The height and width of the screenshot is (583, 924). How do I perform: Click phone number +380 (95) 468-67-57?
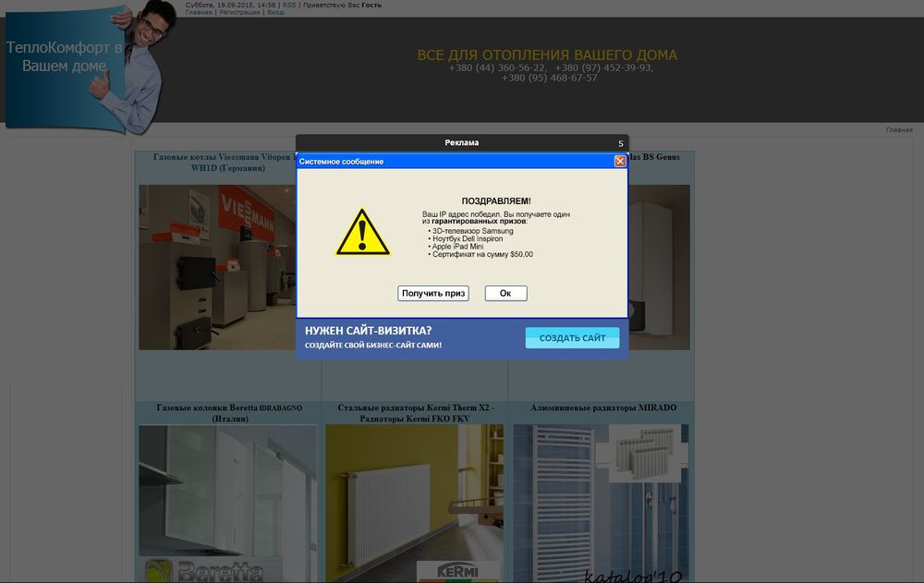[549, 78]
